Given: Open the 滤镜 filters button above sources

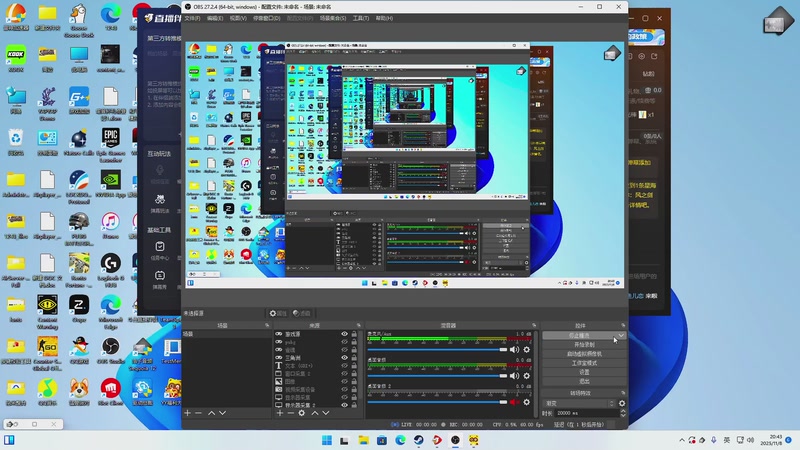Looking at the screenshot, I should tap(302, 313).
